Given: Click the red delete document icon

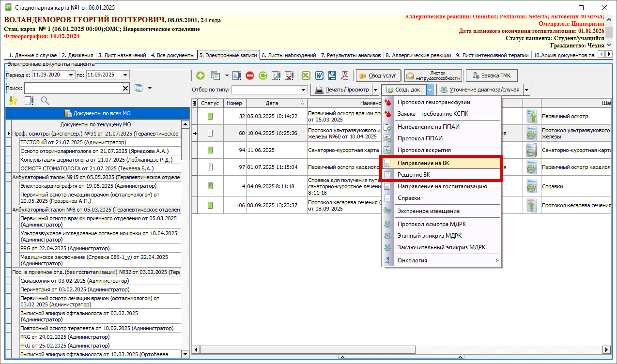Looking at the screenshot, I should [250, 76].
